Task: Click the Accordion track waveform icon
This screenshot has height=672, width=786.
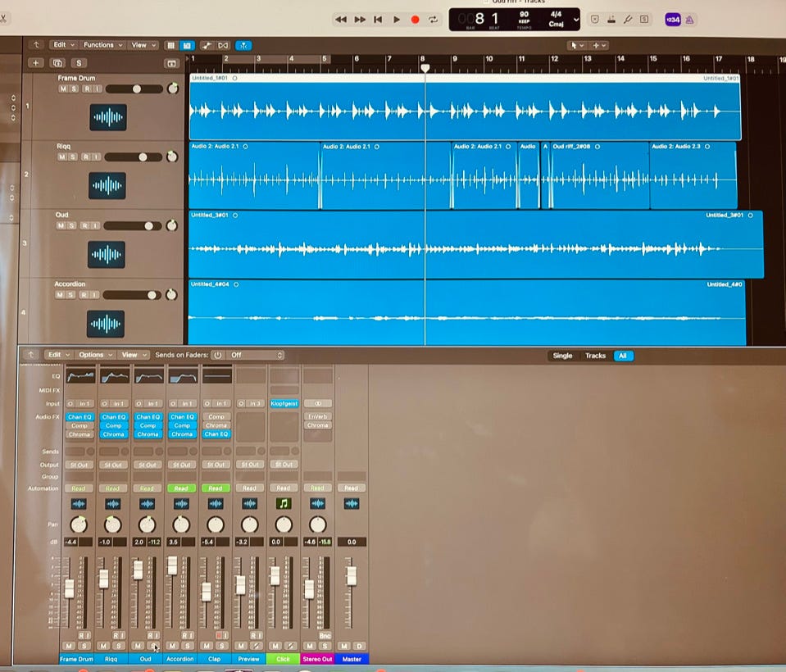Action: (x=105, y=324)
